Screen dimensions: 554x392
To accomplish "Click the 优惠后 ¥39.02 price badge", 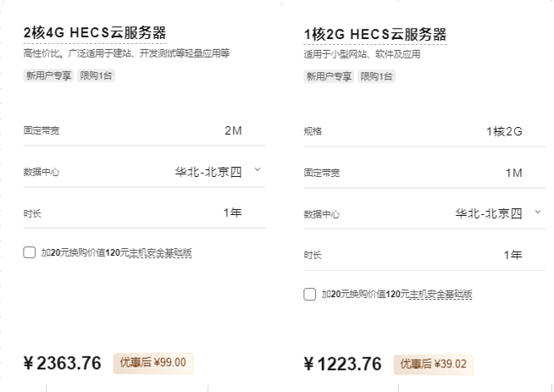I will (x=434, y=364).
